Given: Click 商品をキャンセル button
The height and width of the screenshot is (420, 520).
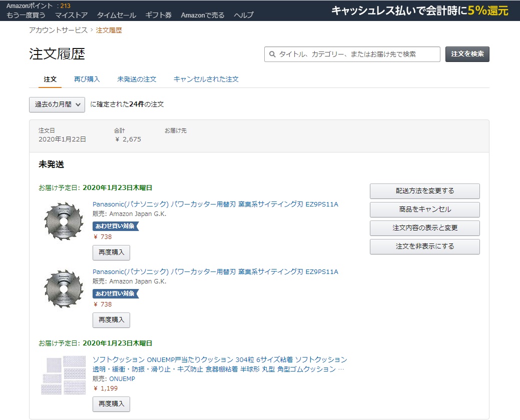Looking at the screenshot, I should click(x=425, y=209).
